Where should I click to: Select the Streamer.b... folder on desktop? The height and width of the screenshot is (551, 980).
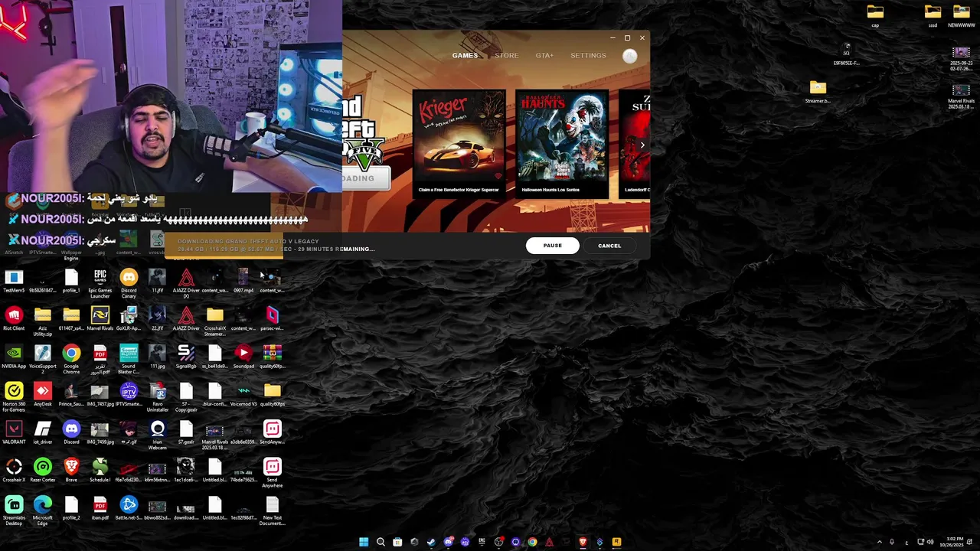point(818,91)
